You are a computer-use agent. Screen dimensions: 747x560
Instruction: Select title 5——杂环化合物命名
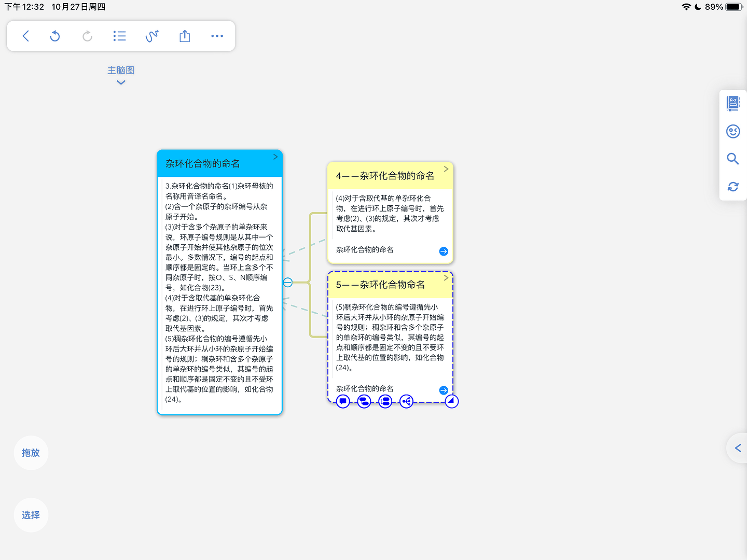381,285
